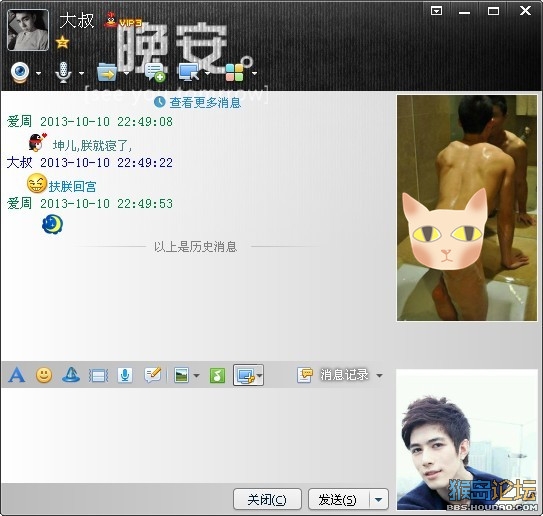
Task: Click the penguin heart emoticon in chat
Action: point(37,142)
